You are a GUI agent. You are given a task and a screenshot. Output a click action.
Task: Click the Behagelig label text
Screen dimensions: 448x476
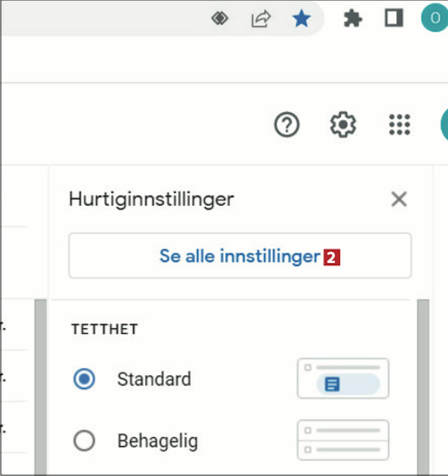[x=158, y=441]
